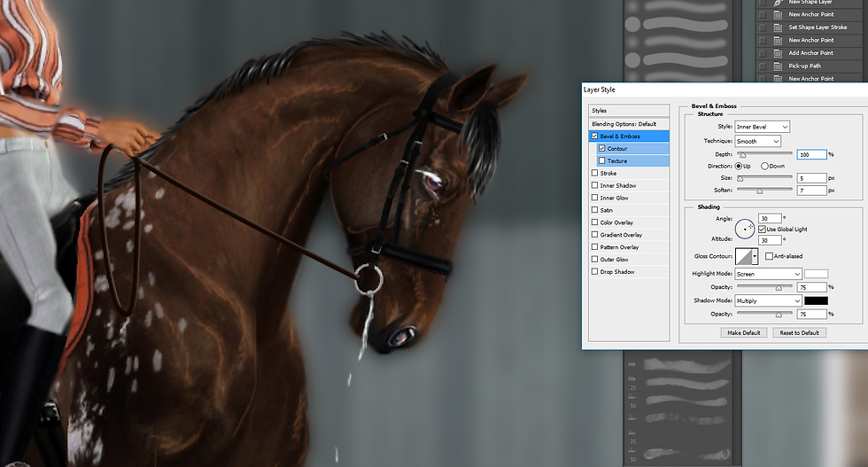
Task: Click the Angle degrees field
Action: [770, 218]
